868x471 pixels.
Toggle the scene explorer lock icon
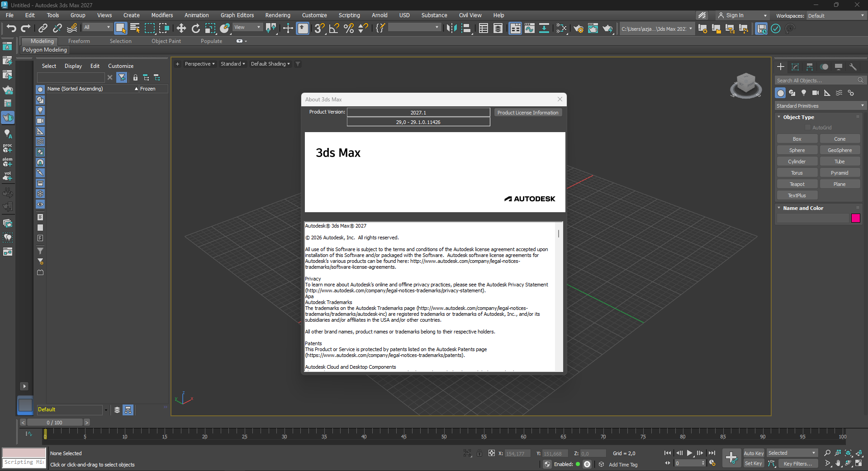(x=135, y=78)
